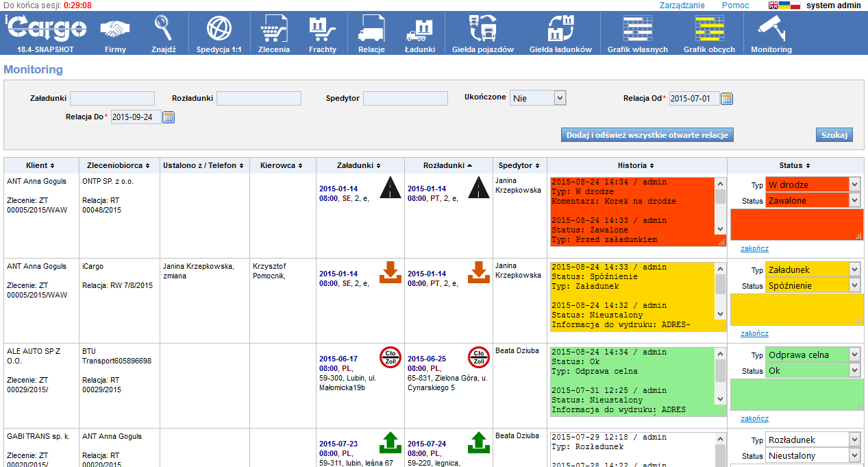Click zakończ link under the red status
The height and width of the screenshot is (467, 868).
pyautogui.click(x=754, y=248)
